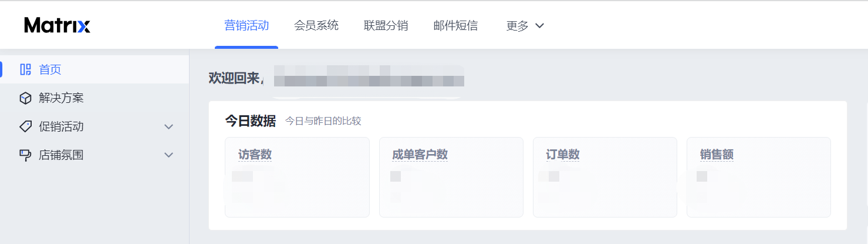Select the 联盟分销 tab

386,25
